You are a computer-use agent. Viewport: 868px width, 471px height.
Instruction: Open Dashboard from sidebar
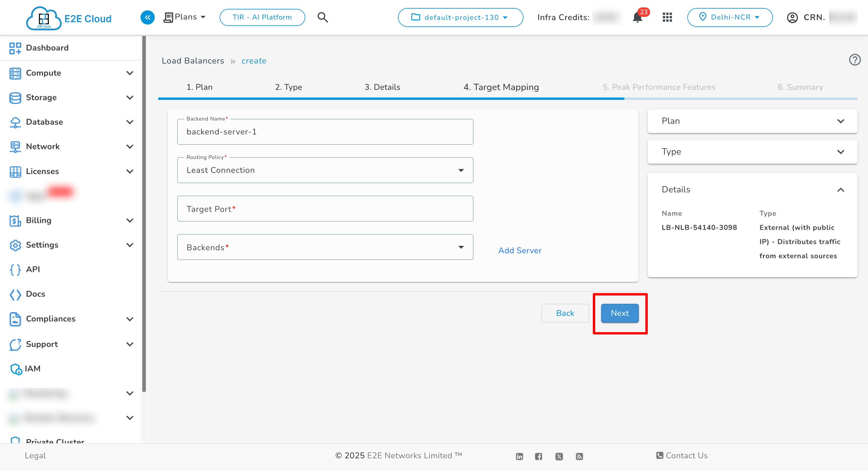point(47,48)
